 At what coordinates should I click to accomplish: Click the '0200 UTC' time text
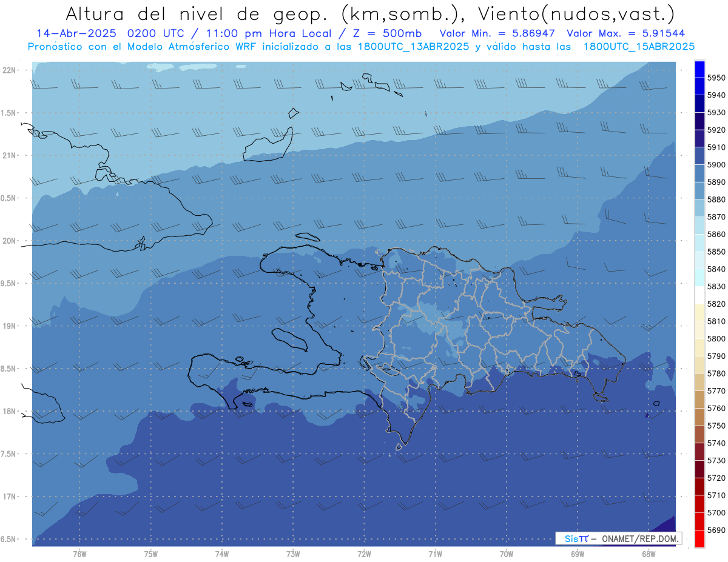coord(155,34)
